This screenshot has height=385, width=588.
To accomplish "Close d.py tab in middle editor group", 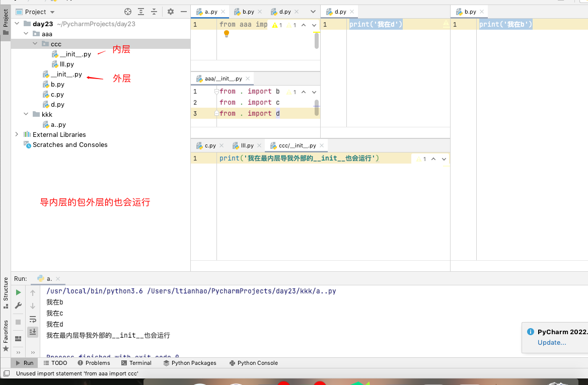I will tap(352, 12).
